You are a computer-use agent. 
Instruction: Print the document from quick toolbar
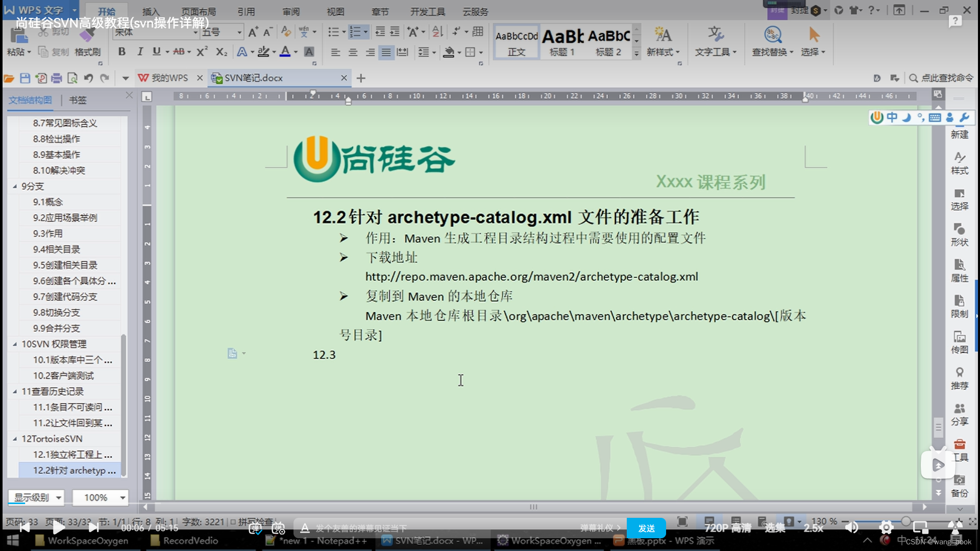(57, 78)
